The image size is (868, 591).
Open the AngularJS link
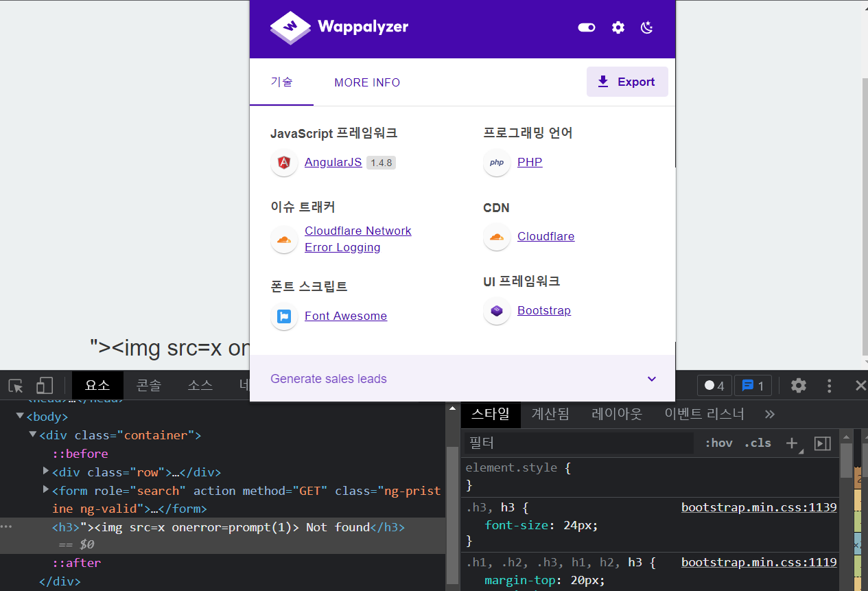(333, 162)
